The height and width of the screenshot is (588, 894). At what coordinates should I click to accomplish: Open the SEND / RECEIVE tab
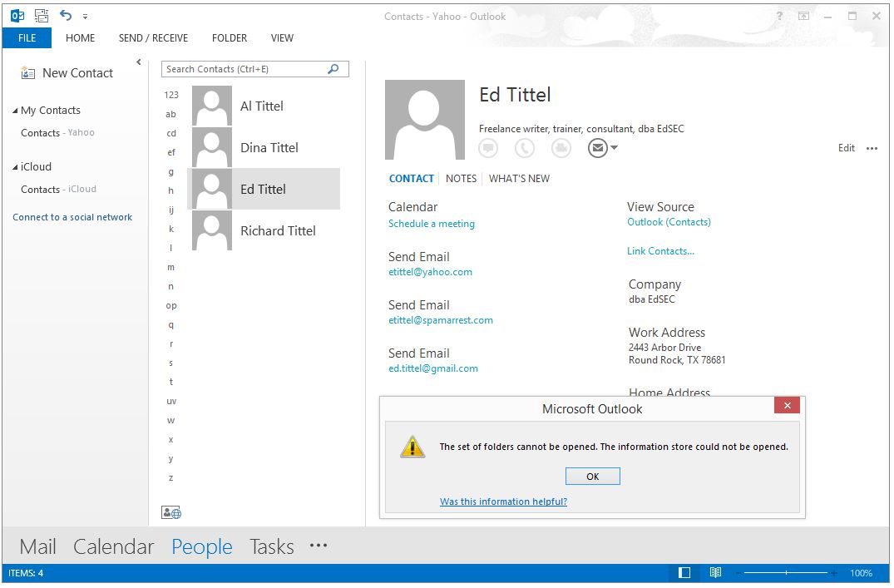coord(153,38)
